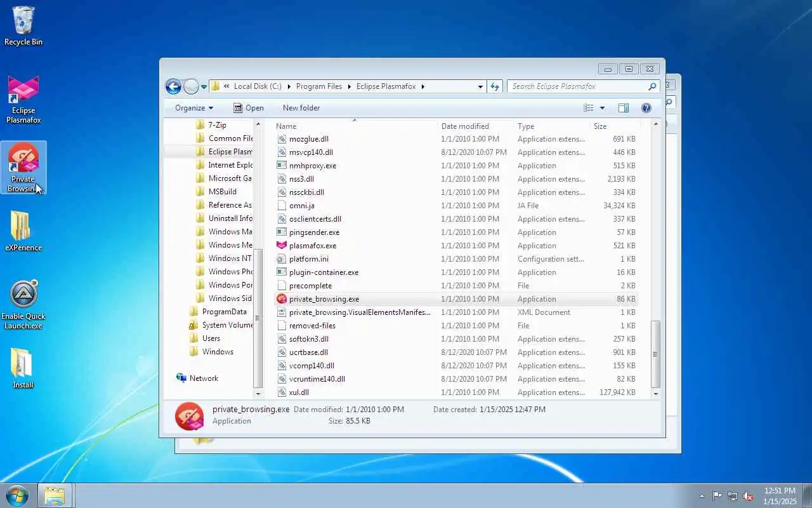This screenshot has width=812, height=508.
Task: Click the Windows Explorer taskbar button
Action: [x=55, y=496]
